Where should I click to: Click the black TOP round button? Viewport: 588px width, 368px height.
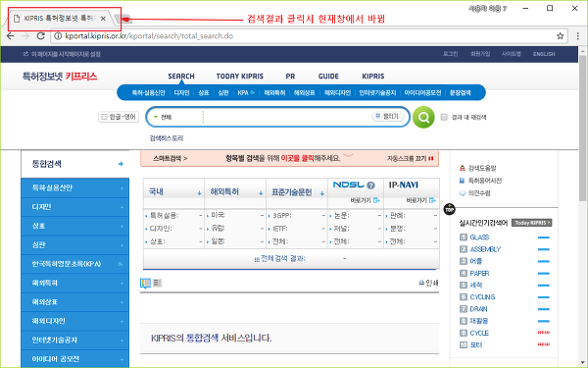click(x=449, y=209)
